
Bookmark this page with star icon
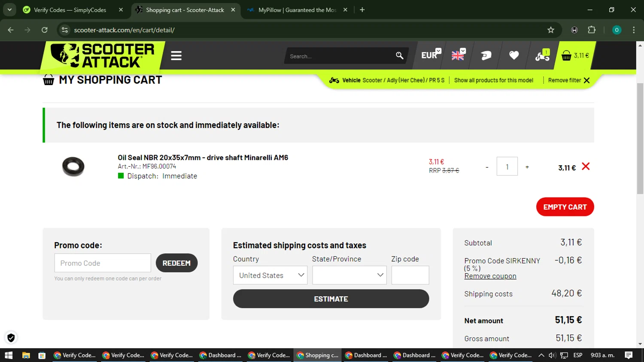(x=551, y=30)
